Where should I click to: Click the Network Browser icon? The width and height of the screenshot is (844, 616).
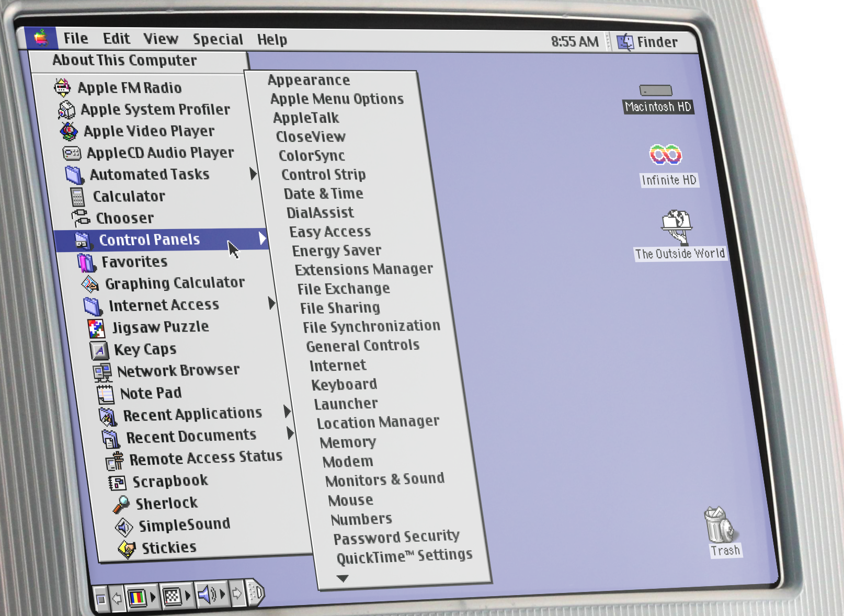pos(102,372)
